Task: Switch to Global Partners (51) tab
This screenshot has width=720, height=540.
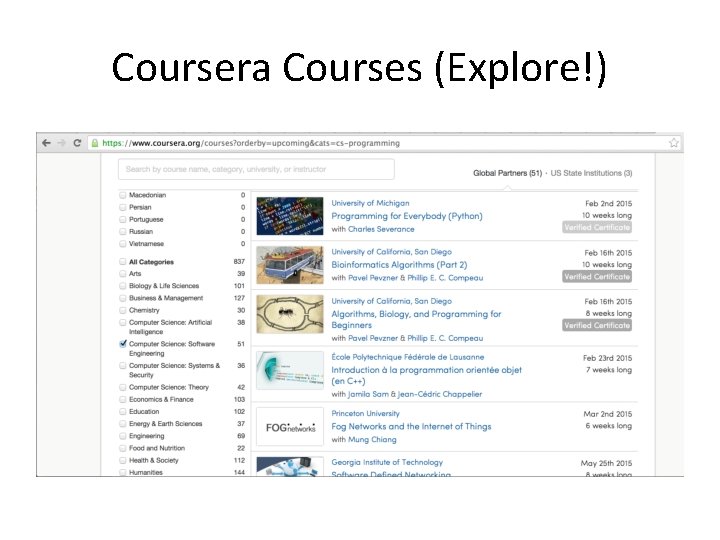Action: click(507, 173)
